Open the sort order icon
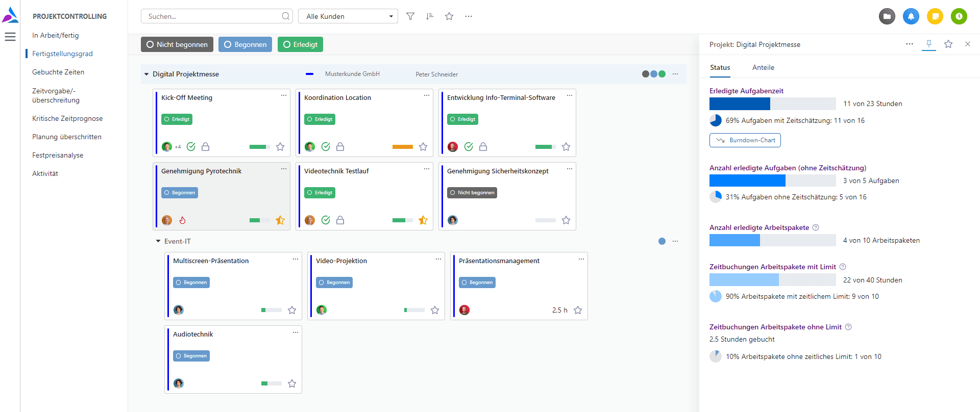This screenshot has height=412, width=980. pyautogui.click(x=429, y=16)
